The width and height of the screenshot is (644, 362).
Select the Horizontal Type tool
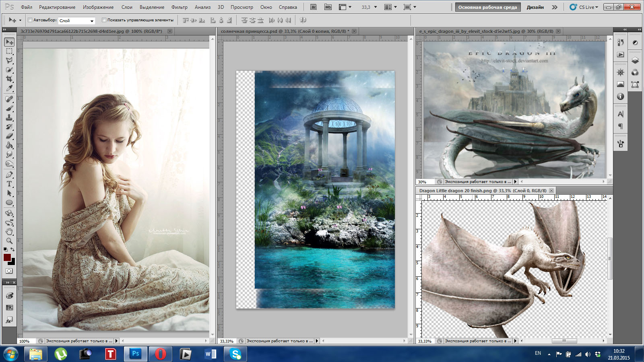(x=9, y=184)
